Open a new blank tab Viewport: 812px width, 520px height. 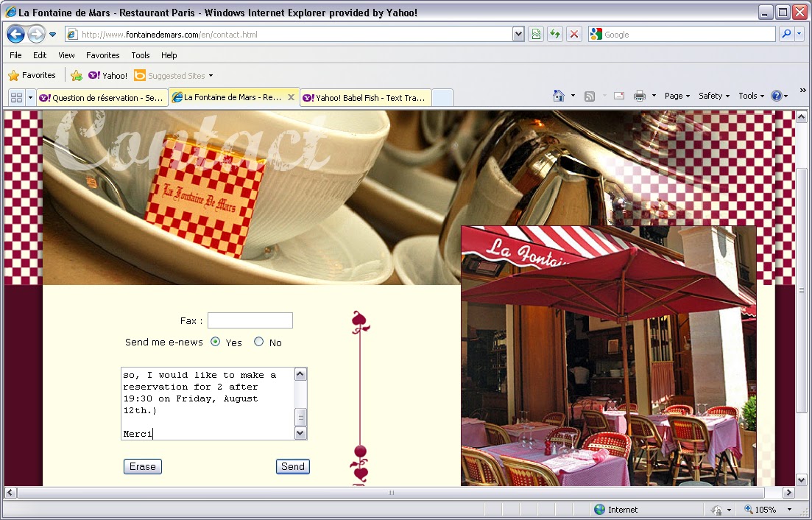pos(442,97)
